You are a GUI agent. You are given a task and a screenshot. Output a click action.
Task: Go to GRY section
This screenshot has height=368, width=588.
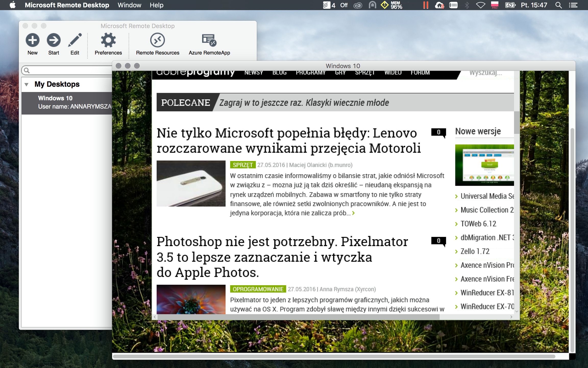pyautogui.click(x=340, y=73)
